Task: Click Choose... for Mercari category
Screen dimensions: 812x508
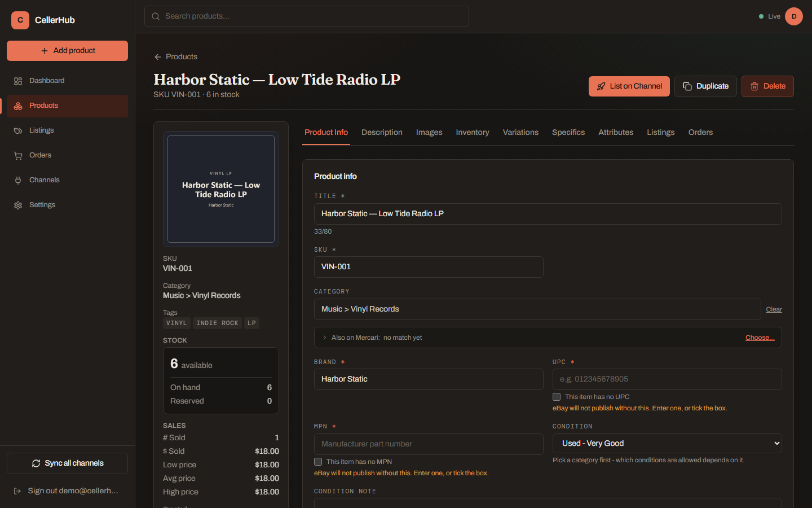Action: pos(760,338)
